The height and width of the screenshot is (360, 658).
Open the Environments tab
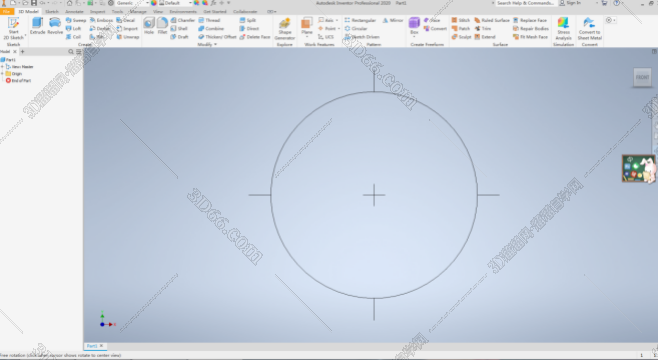point(183,11)
